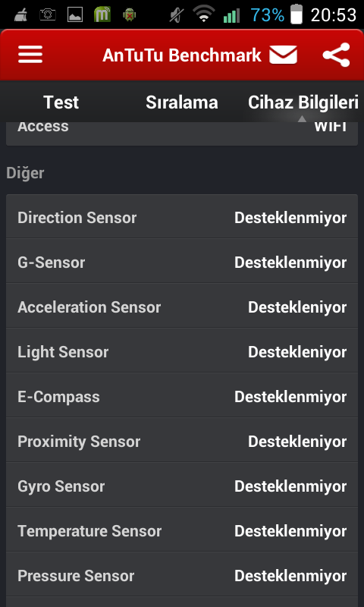Screen dimensions: 364x607
Task: Select the G-Sensor entry
Action: coord(182,263)
